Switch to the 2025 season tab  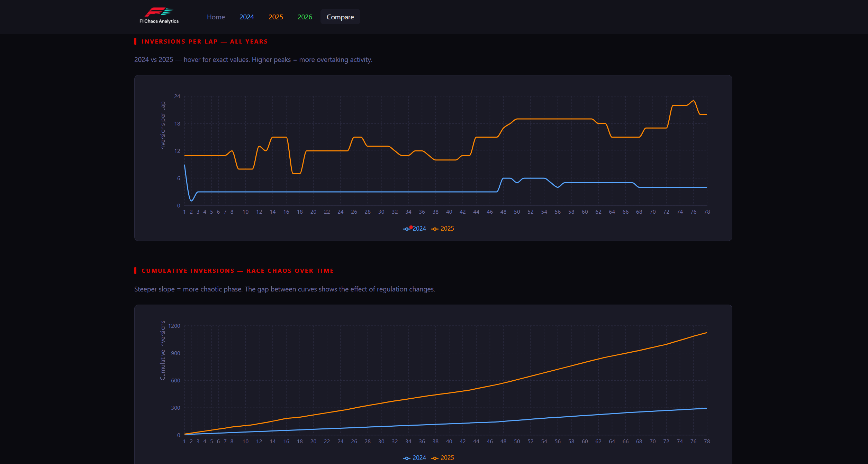[275, 17]
